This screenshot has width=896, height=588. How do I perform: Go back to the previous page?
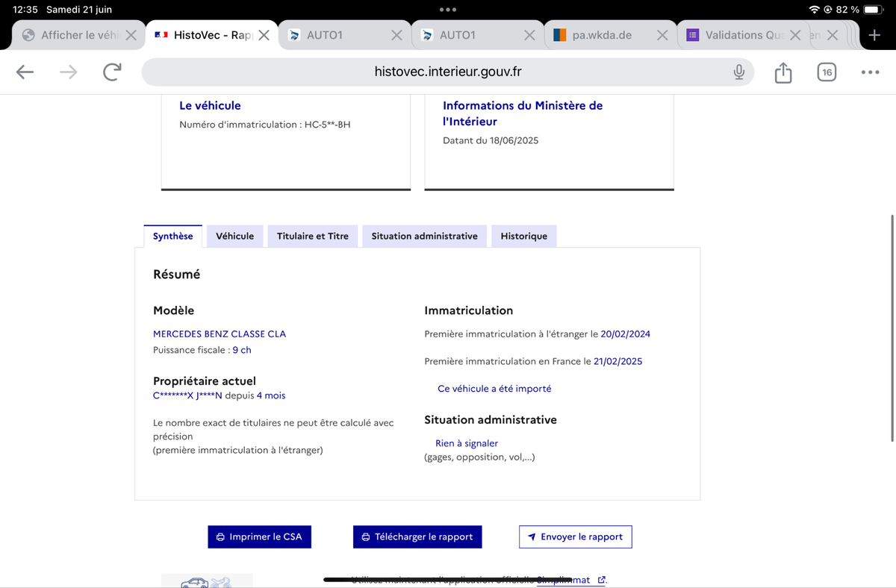pos(25,72)
